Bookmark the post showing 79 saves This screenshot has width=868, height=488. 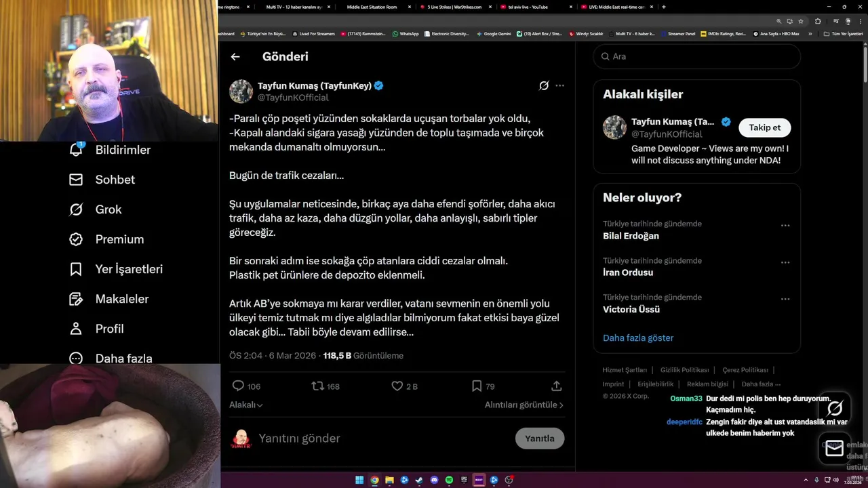(x=477, y=386)
